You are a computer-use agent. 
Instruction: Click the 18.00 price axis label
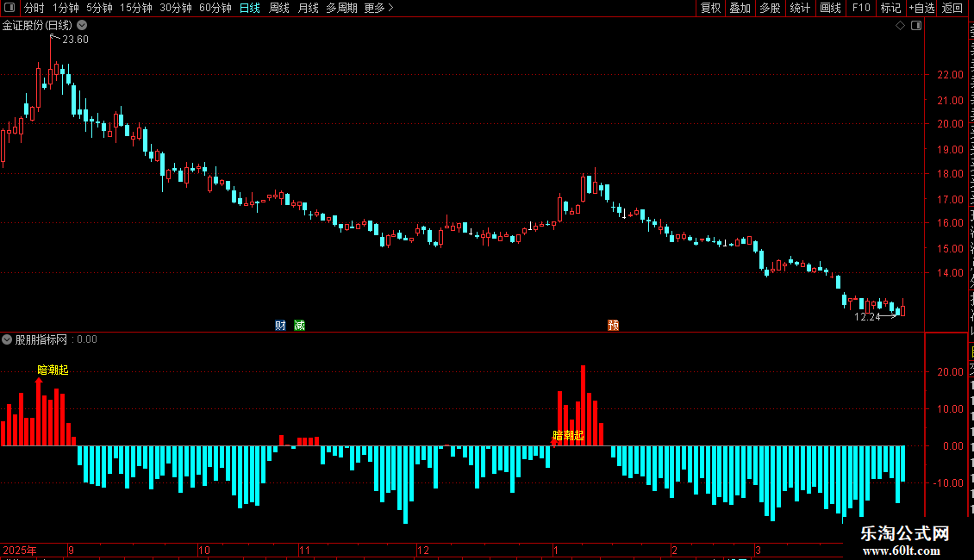[x=950, y=174]
